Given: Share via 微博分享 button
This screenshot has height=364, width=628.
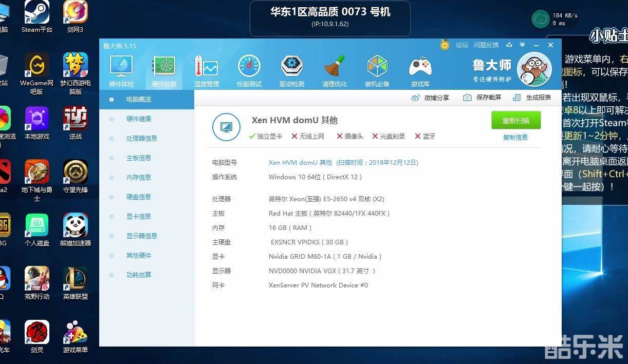Looking at the screenshot, I should tap(431, 98).
